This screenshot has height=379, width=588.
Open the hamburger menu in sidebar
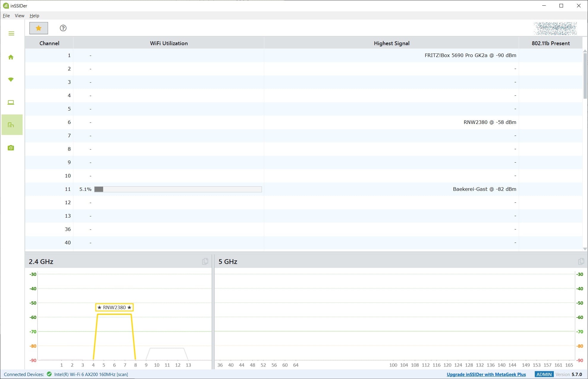[11, 34]
